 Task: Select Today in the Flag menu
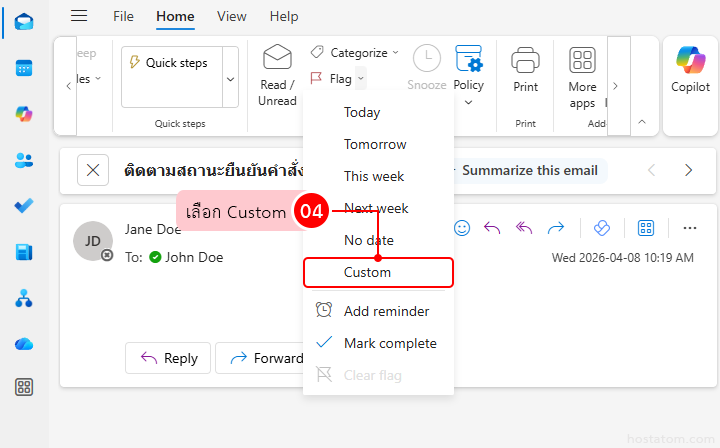click(x=378, y=112)
